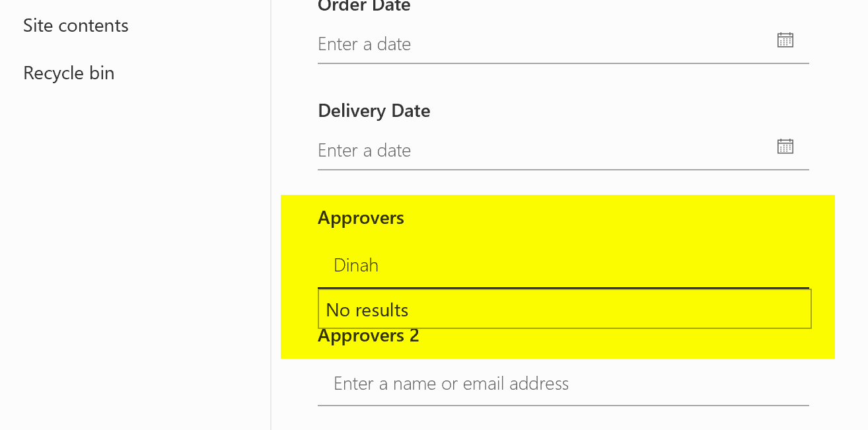Open the Delivery Date calendar picker
Screen dimensions: 868x430
pos(785,146)
